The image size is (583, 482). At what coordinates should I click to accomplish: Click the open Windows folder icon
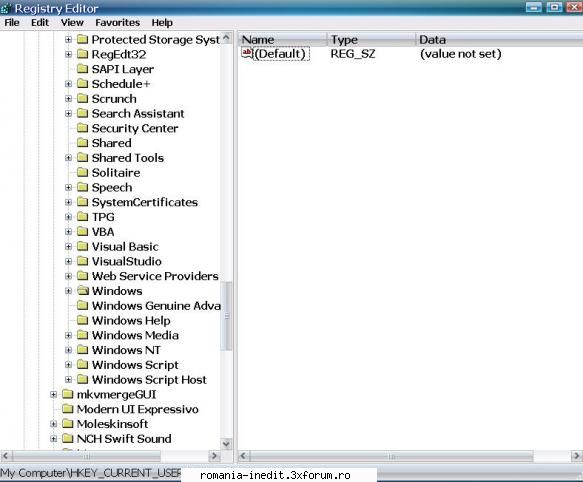coord(83,291)
